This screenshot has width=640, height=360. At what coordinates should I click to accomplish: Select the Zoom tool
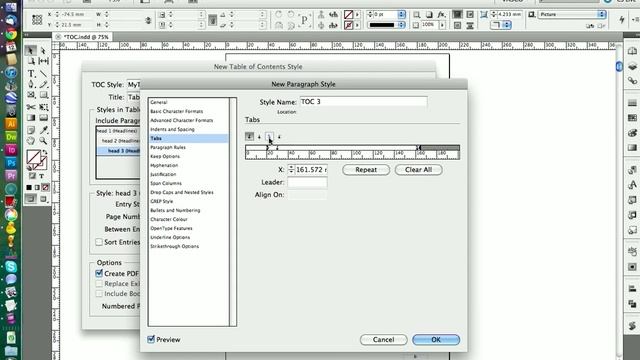[43, 141]
